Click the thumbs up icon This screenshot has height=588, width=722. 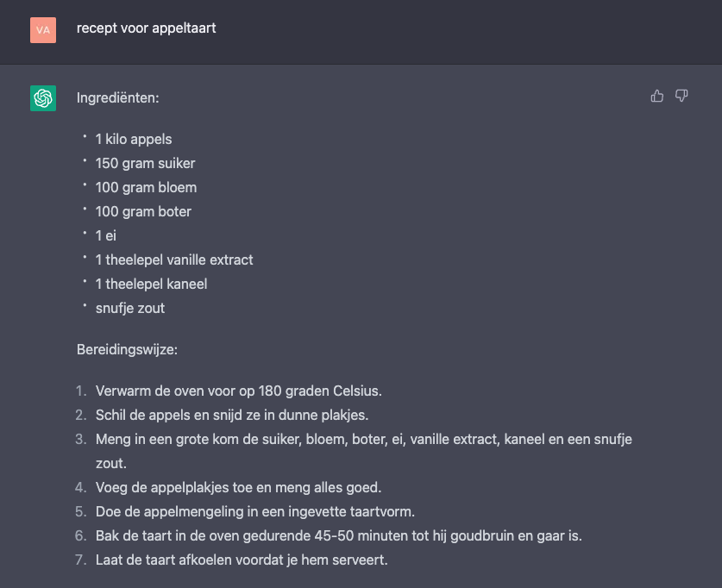pos(657,96)
